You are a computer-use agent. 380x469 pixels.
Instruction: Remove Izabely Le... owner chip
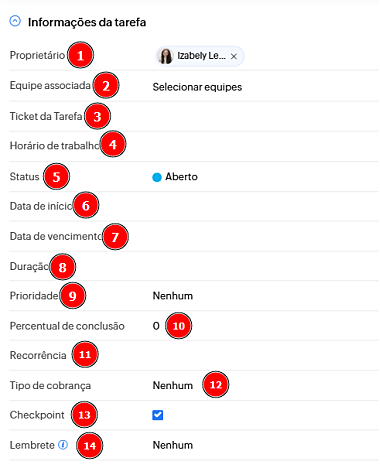click(234, 56)
